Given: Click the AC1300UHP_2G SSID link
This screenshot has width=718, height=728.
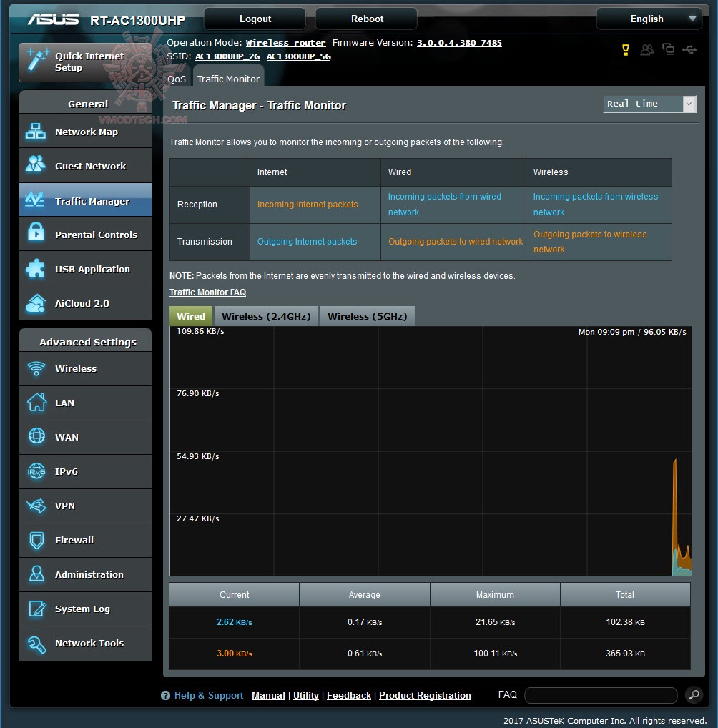Looking at the screenshot, I should coord(227,56).
